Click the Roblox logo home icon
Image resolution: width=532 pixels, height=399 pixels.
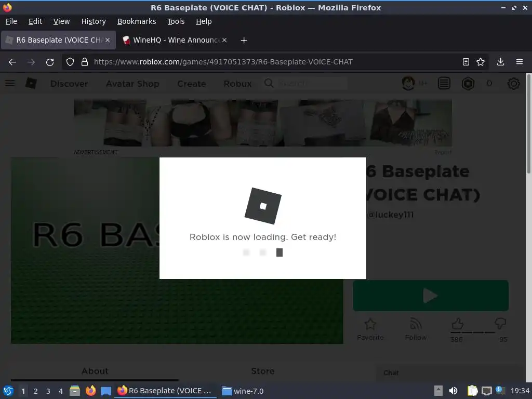coord(31,83)
